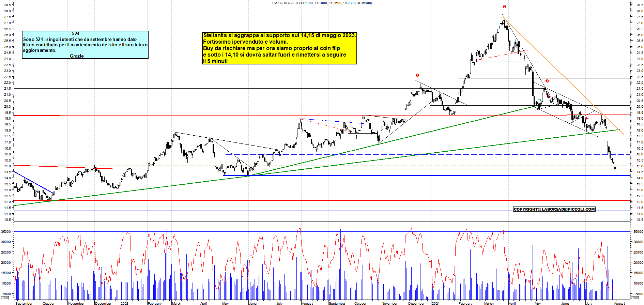Click 14.0 on the right price axis
Image resolution: width=644 pixels, height=305 pixels.
point(639,178)
